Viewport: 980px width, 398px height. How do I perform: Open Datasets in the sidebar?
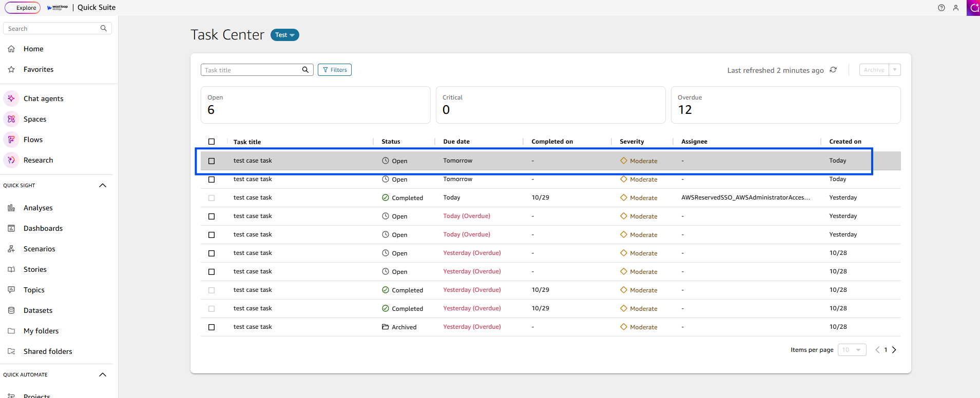coord(38,310)
